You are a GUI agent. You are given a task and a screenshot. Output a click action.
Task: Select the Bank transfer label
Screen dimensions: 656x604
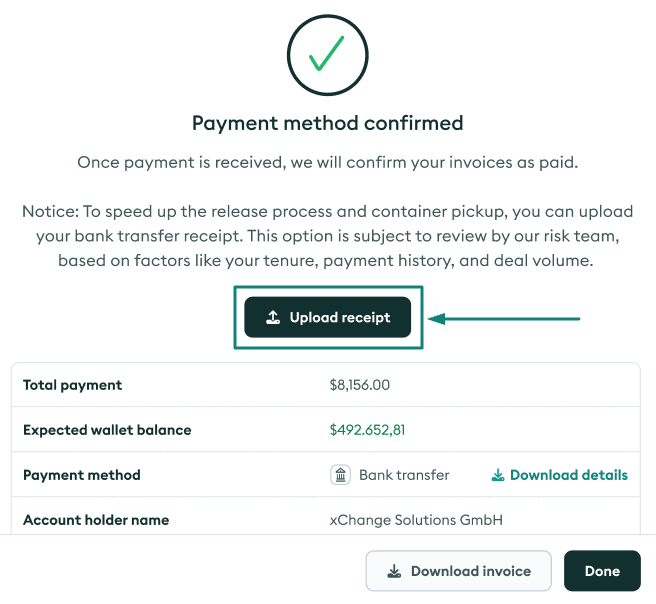[404, 475]
